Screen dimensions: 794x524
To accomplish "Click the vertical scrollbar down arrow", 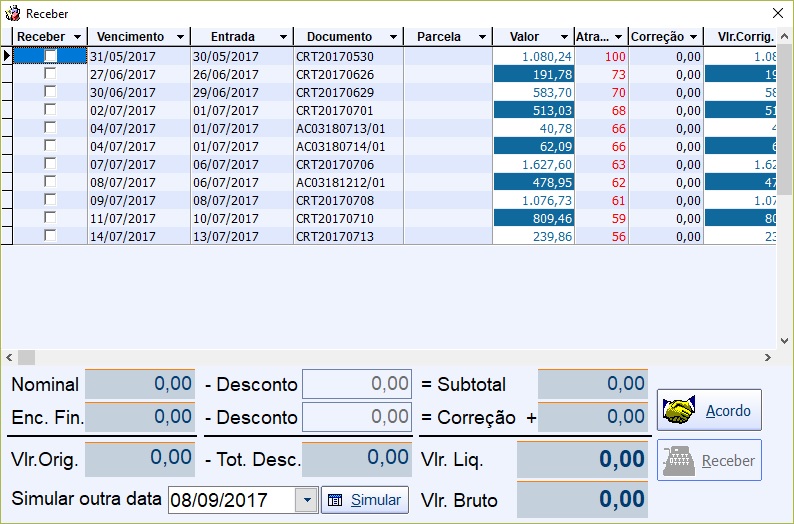I will point(784,341).
